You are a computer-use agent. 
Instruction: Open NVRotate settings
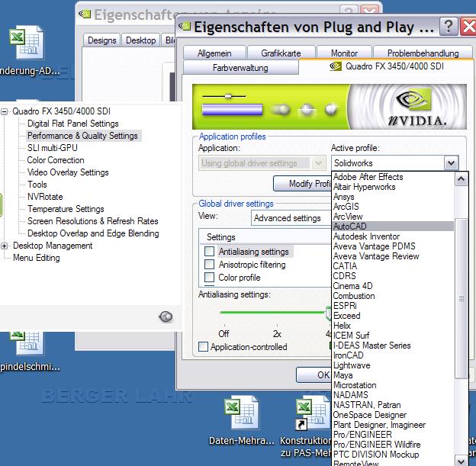(x=45, y=197)
